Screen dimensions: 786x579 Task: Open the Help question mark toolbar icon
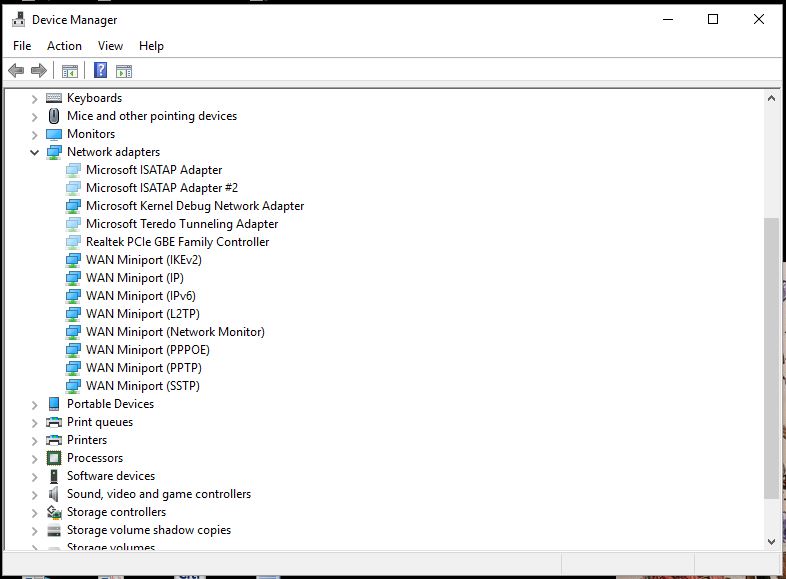coord(100,70)
